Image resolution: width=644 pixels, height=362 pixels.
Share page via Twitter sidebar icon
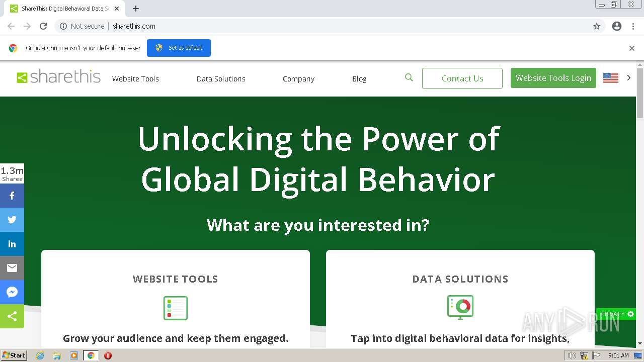(x=12, y=220)
